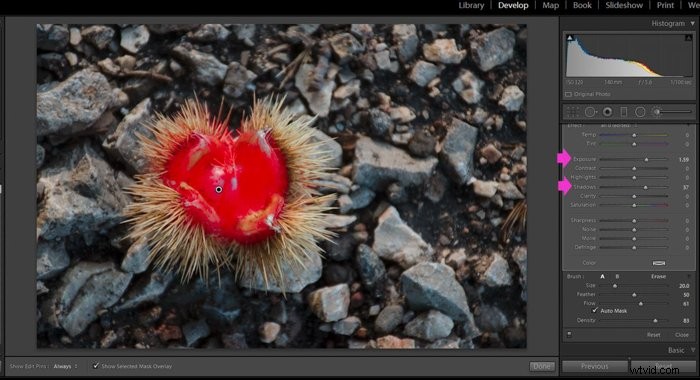Click the Exposure value 1.59
The width and height of the screenshot is (700, 380).
pos(683,159)
